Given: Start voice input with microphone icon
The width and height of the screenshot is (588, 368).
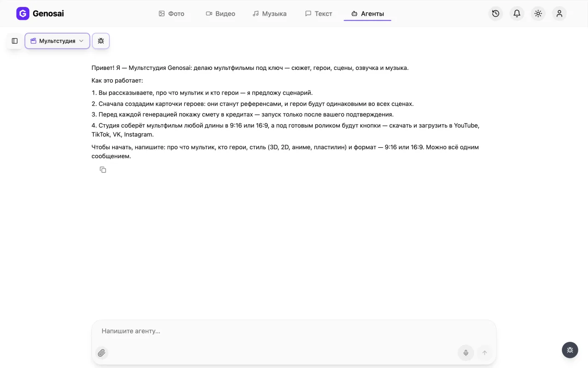Looking at the screenshot, I should coord(466,353).
